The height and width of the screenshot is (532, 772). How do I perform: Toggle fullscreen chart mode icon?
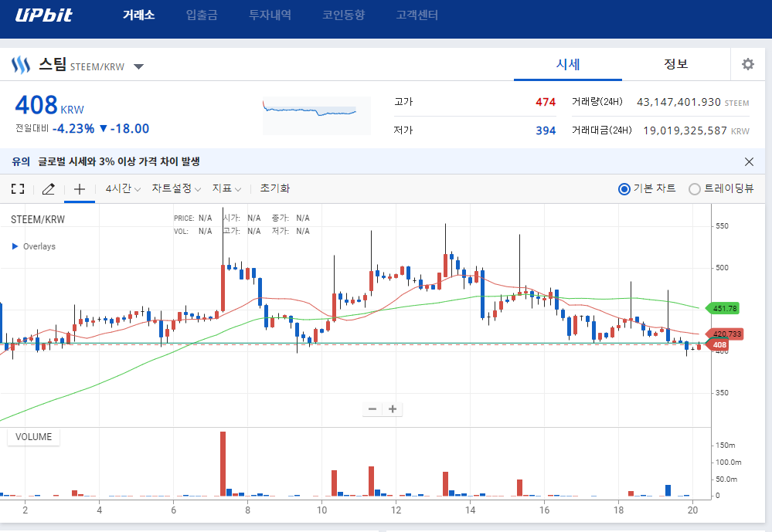(18, 188)
